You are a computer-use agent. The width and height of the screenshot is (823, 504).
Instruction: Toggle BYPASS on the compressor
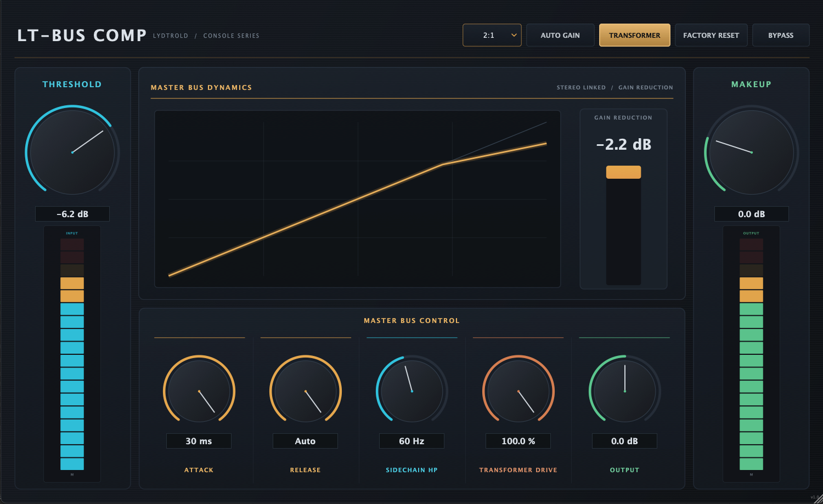(781, 35)
